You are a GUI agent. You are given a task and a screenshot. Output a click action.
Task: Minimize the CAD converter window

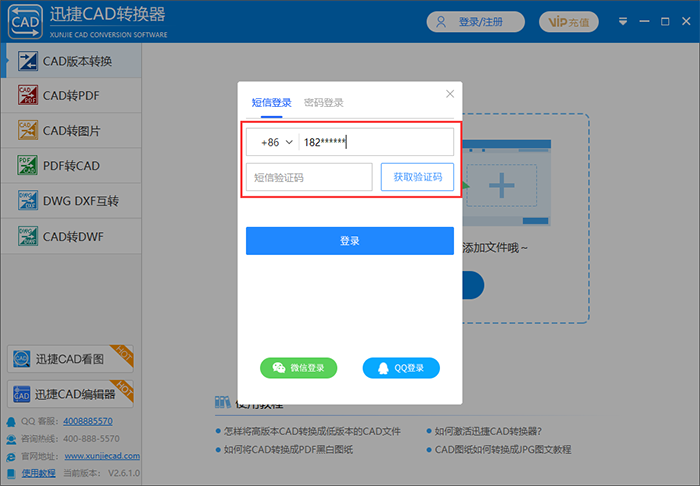click(x=644, y=21)
